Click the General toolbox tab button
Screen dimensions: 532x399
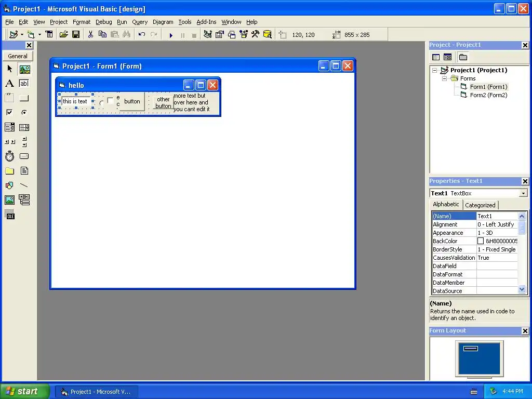[18, 56]
